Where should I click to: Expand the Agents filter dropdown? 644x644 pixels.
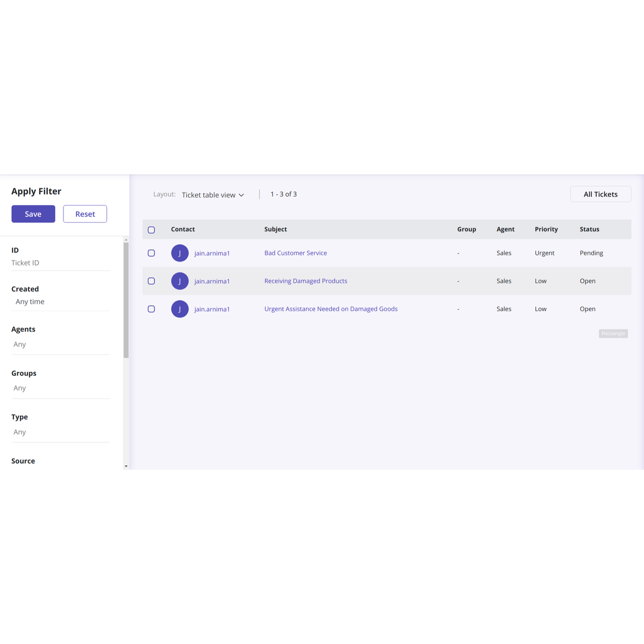pyautogui.click(x=60, y=345)
